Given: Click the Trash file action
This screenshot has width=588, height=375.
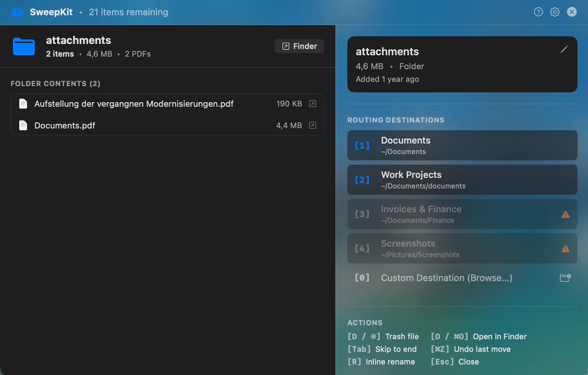Looking at the screenshot, I should click(x=383, y=336).
